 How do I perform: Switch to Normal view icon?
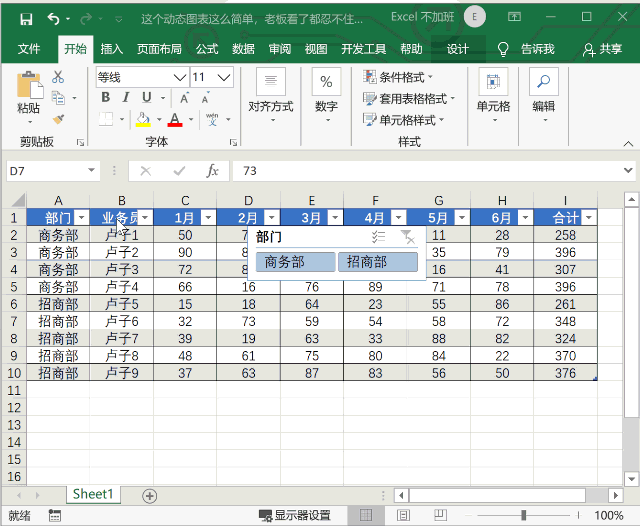click(366, 515)
